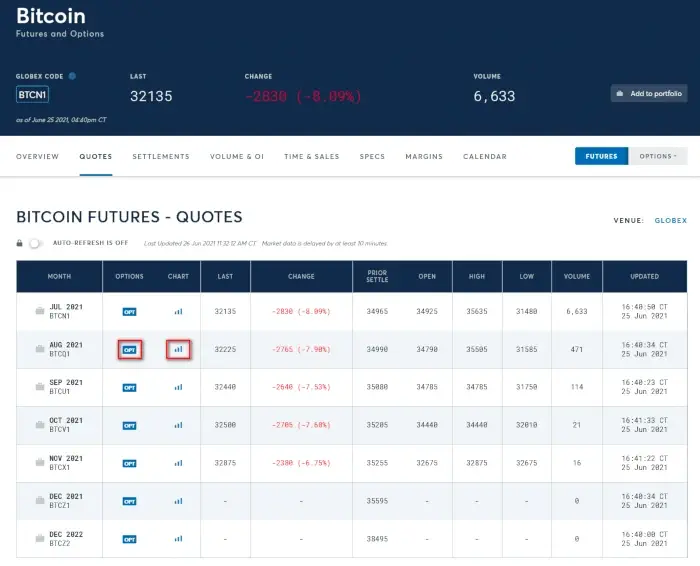Add NOV 2021 to portfolio via briefcase icon
The image size is (700, 566).
coord(40,462)
